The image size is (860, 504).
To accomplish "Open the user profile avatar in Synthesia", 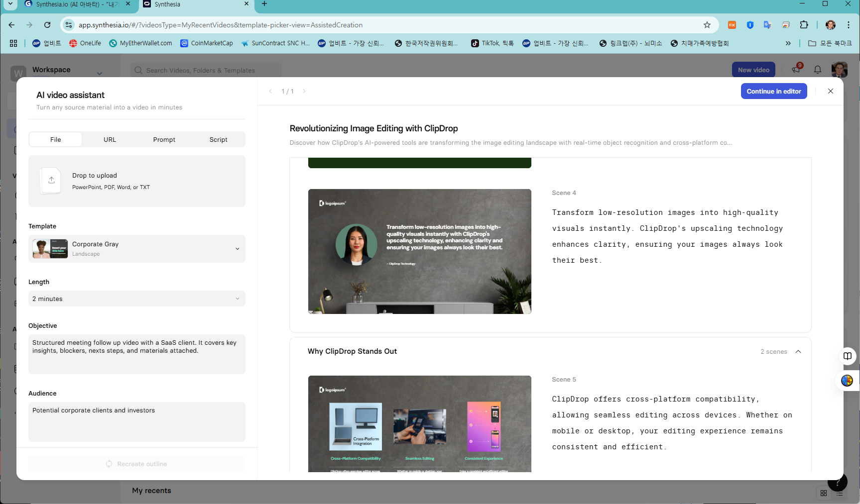I will (839, 70).
